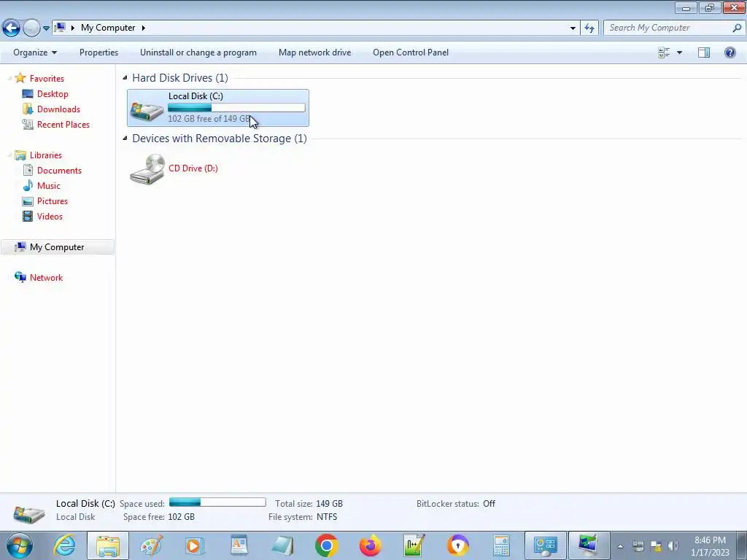This screenshot has height=560, width=747.
Task: Select the CD Drive (D:) icon
Action: tap(147, 169)
